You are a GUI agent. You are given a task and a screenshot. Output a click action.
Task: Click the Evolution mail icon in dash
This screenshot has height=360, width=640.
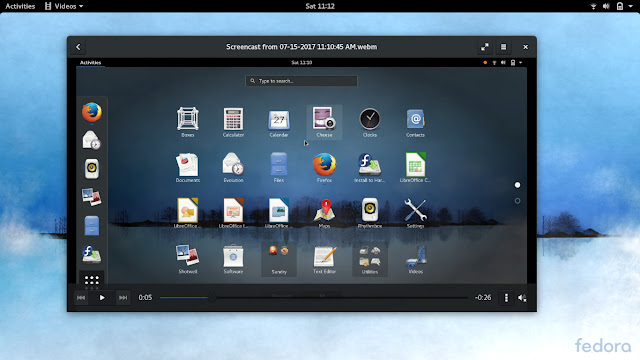pyautogui.click(x=91, y=140)
